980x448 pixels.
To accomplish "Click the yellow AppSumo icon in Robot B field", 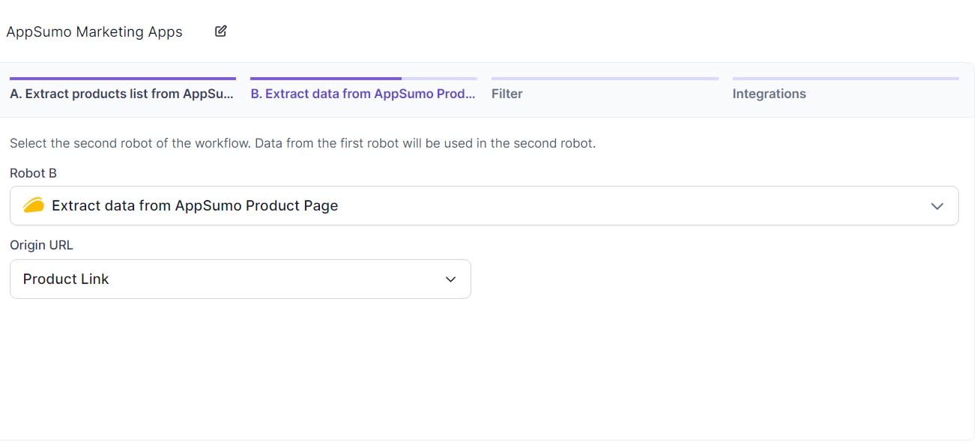I will 34,205.
